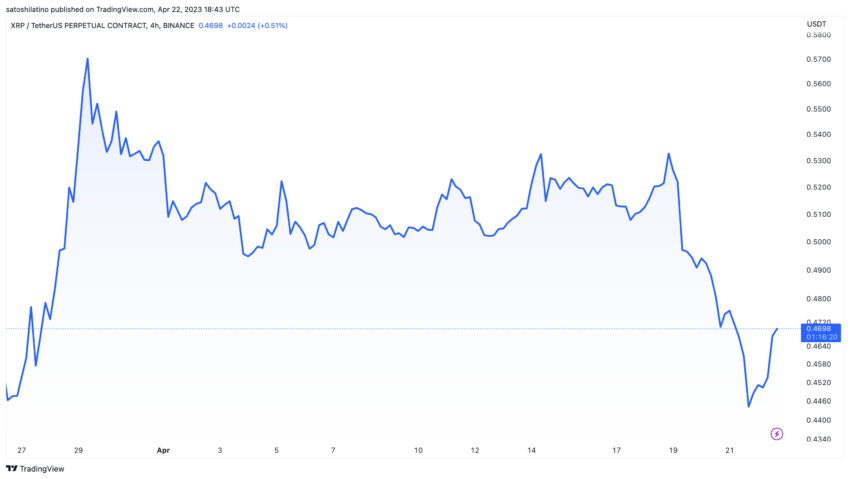Click the 0.5800 price axis label

click(818, 35)
